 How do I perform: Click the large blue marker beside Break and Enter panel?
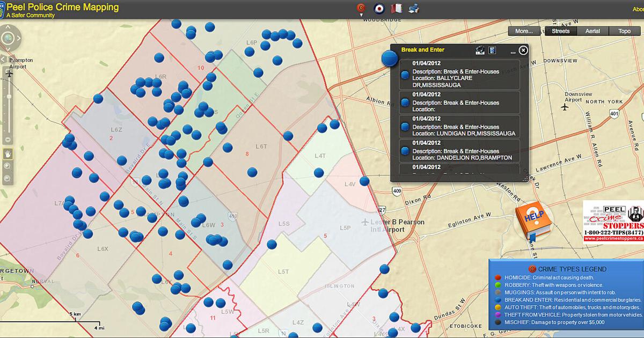point(390,57)
